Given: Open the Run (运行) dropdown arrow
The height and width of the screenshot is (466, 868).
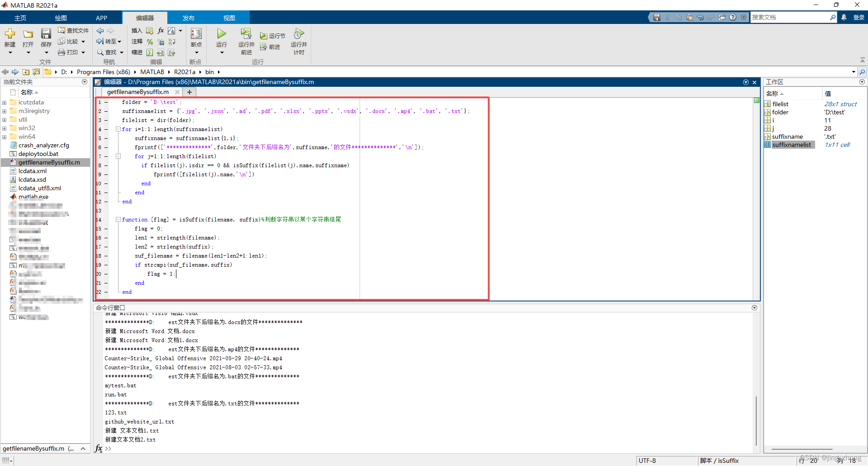Looking at the screenshot, I should tap(222, 52).
